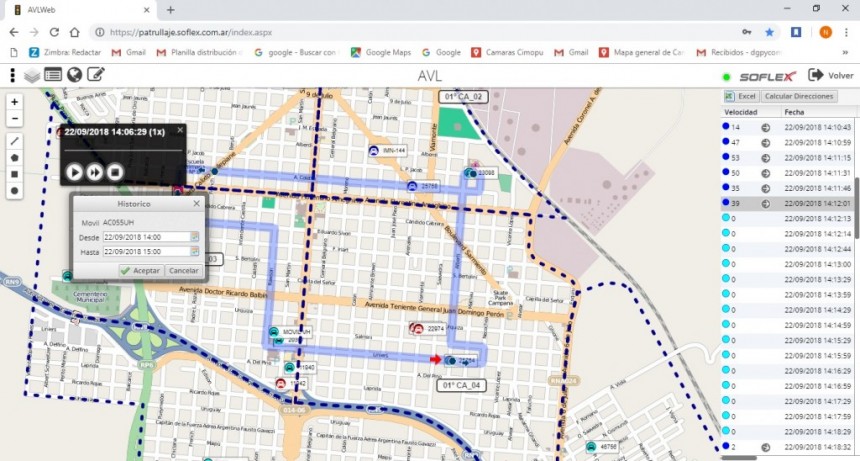The height and width of the screenshot is (461, 860).
Task: Open Google Maps bookmark
Action: [381, 53]
